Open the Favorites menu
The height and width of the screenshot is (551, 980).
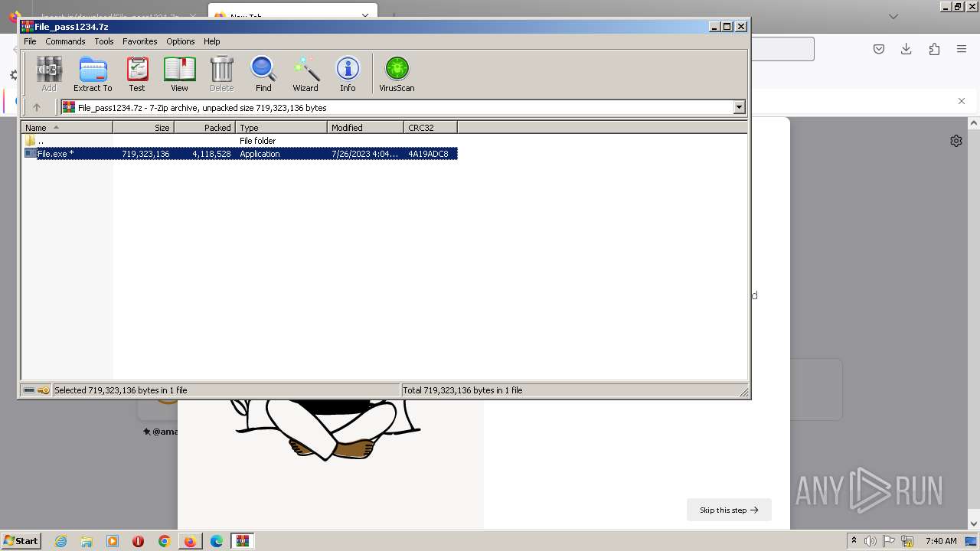click(139, 41)
